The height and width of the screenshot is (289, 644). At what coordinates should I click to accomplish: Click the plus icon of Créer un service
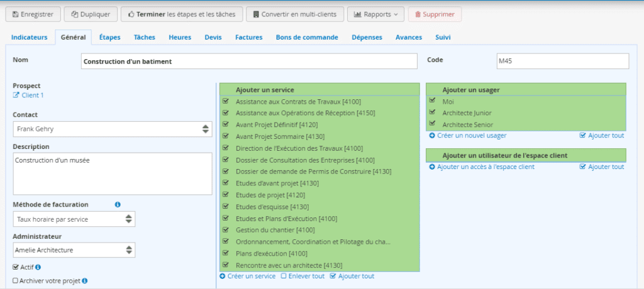(223, 276)
